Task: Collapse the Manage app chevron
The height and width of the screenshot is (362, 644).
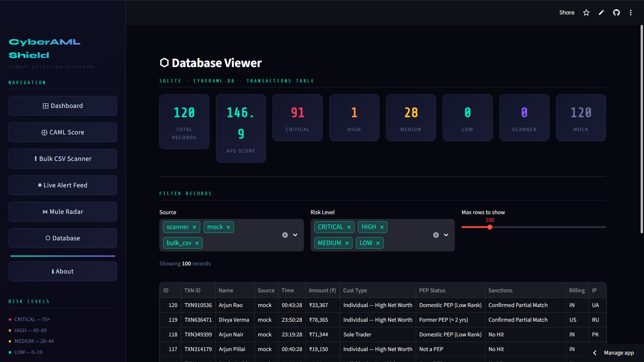Action: (x=595, y=353)
